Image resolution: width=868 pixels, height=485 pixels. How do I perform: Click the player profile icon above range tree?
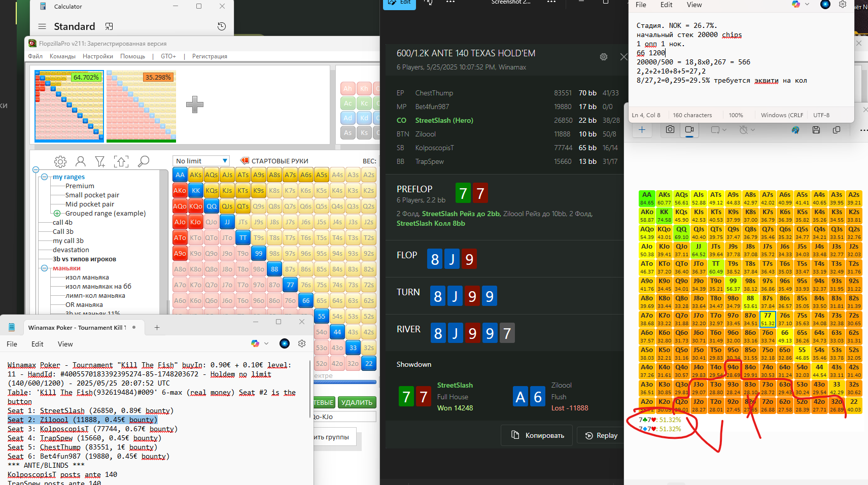click(x=80, y=162)
